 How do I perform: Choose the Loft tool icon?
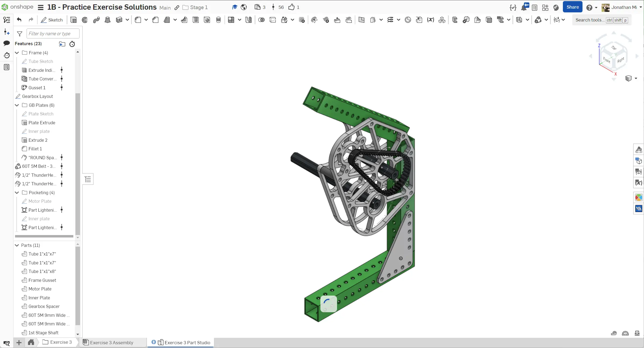[x=108, y=20]
